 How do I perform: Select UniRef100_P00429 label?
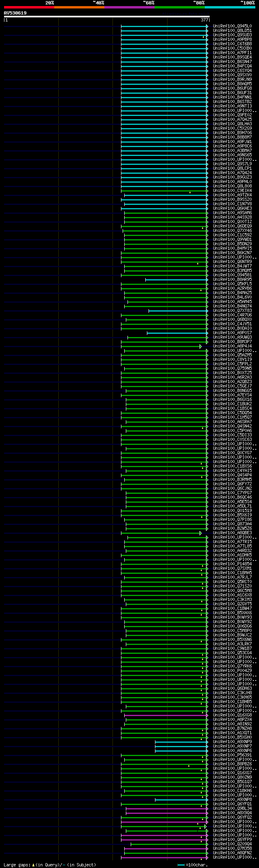[232, 670]
